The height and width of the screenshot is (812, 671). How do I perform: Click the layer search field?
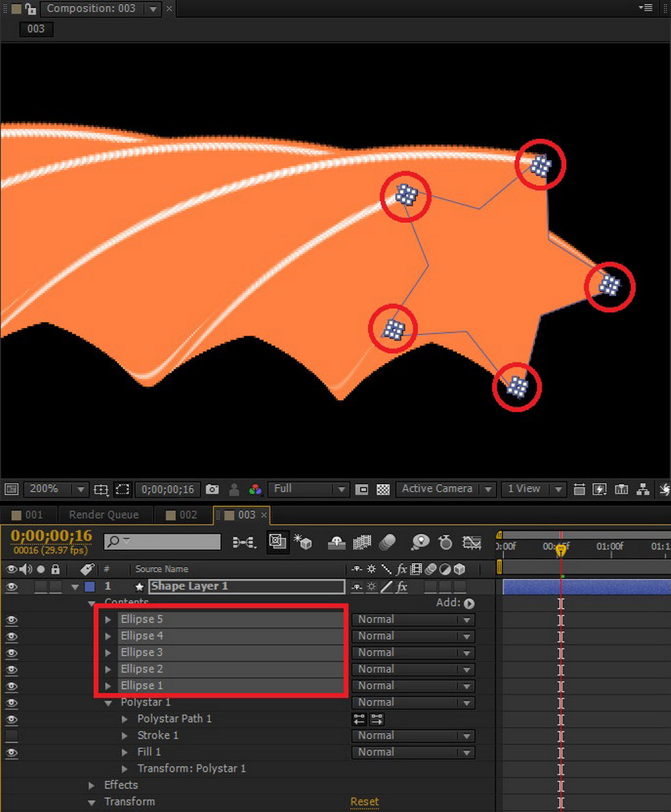click(163, 541)
